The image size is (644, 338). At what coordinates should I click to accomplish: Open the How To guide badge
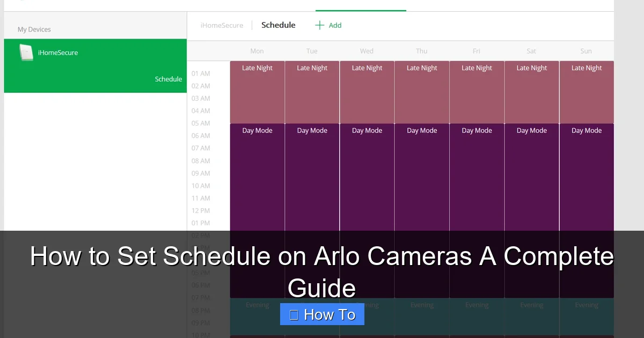[322, 314]
